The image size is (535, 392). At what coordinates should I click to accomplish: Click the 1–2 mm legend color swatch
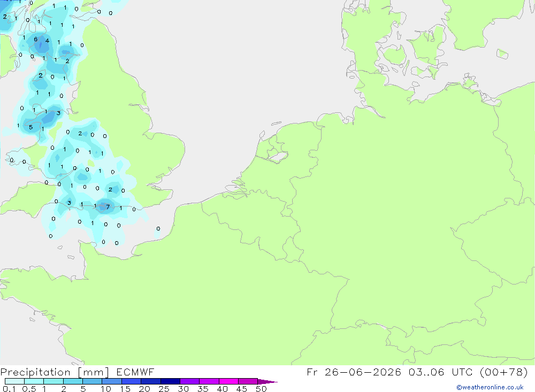click(x=53, y=381)
